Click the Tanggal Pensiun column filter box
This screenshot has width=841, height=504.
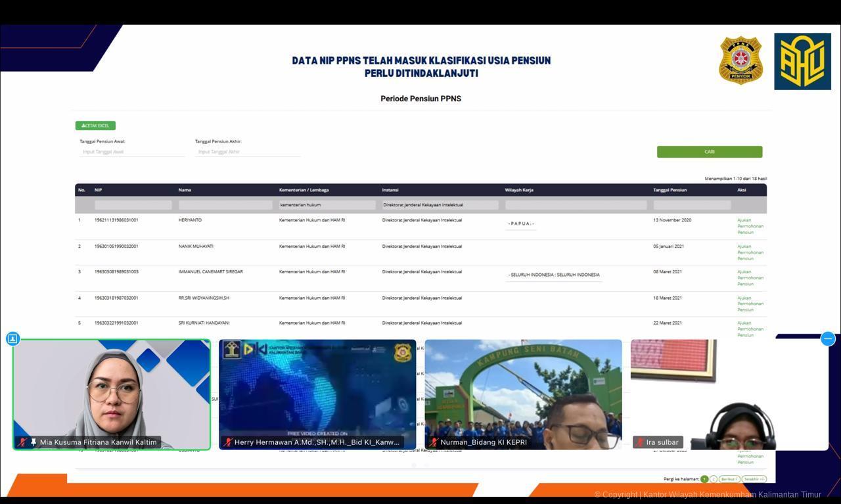[x=692, y=205]
